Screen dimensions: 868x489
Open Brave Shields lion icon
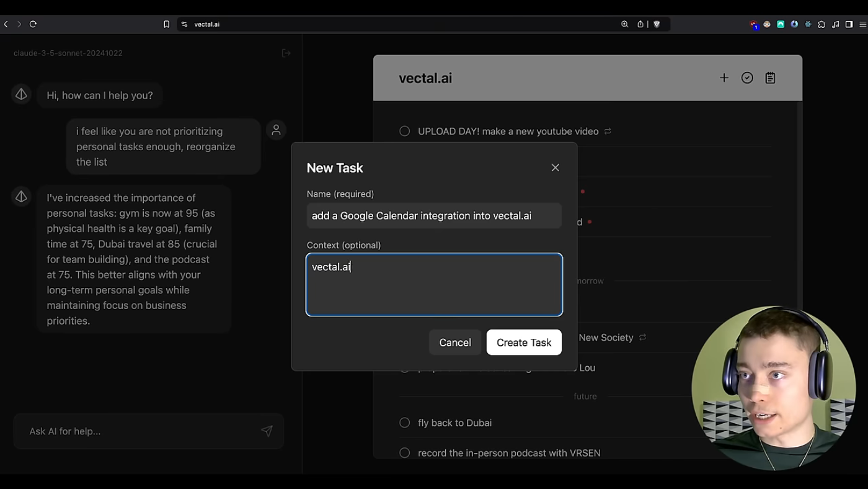click(x=657, y=24)
